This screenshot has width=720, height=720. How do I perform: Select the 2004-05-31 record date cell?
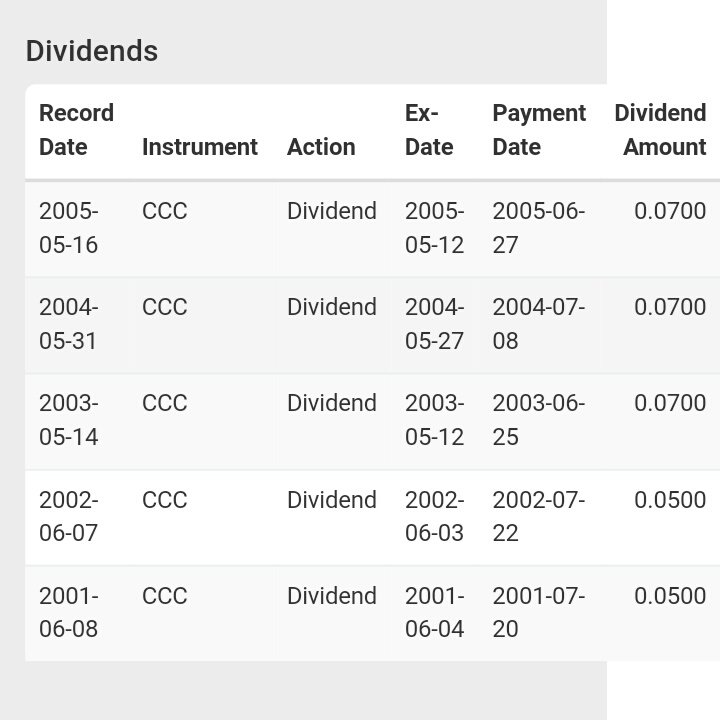(69, 324)
